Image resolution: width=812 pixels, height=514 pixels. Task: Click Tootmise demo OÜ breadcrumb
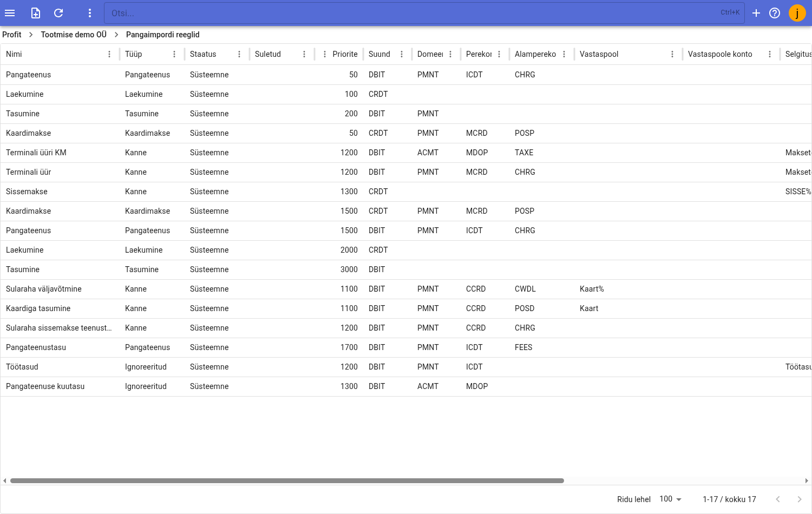[x=74, y=35]
